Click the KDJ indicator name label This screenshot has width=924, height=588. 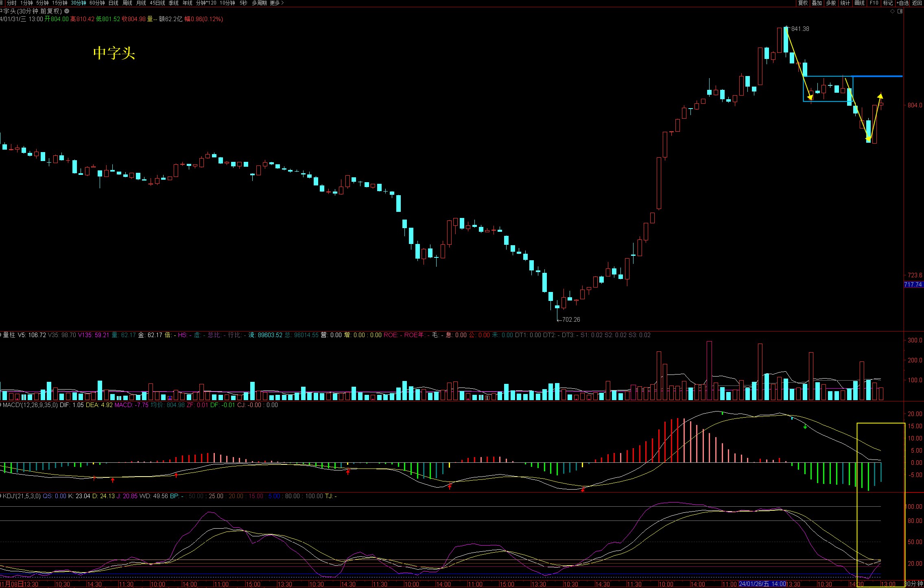(x=22, y=496)
